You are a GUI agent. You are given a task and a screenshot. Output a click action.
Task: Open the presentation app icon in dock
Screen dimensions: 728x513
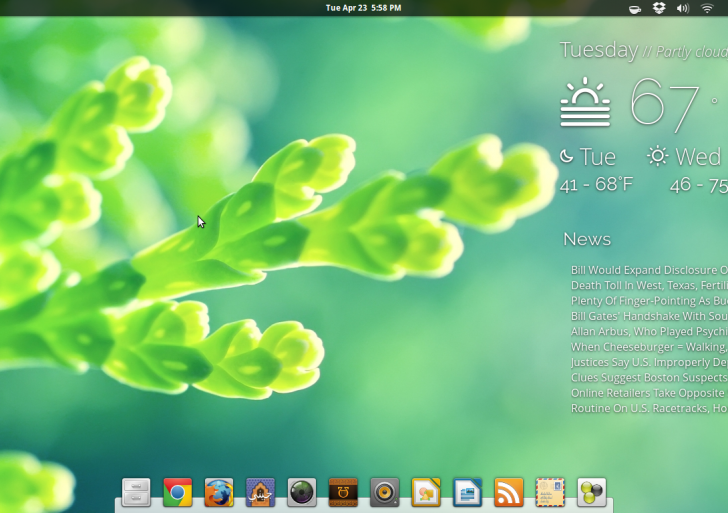pos(426,492)
